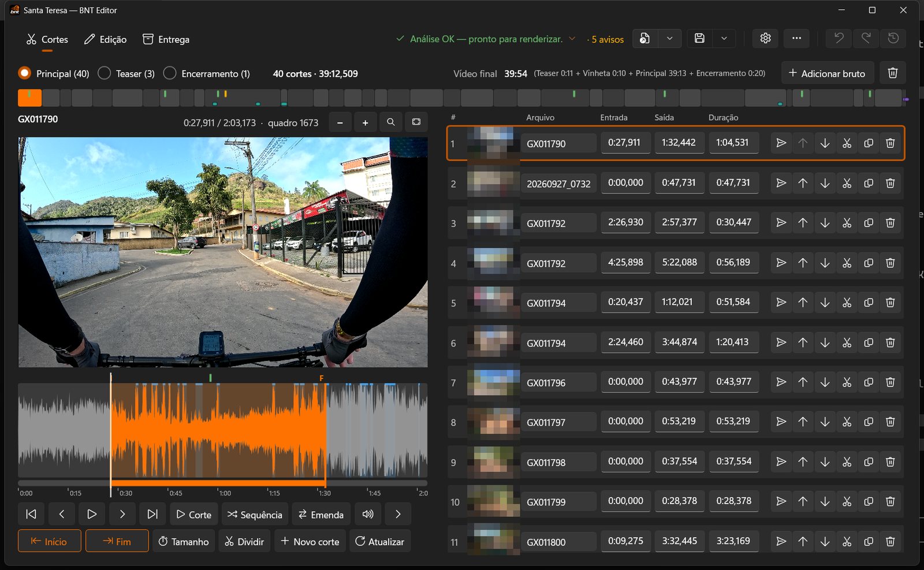Undo the last action

coord(839,38)
